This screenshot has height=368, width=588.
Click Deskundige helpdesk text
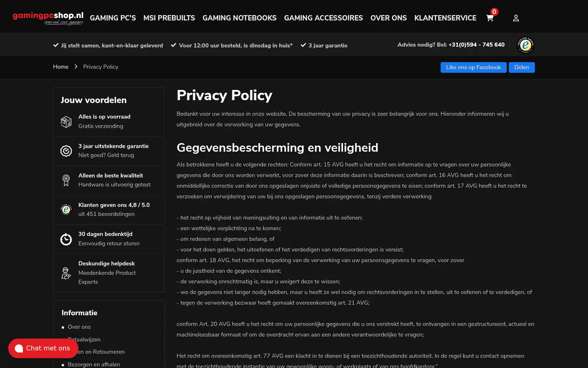107,263
